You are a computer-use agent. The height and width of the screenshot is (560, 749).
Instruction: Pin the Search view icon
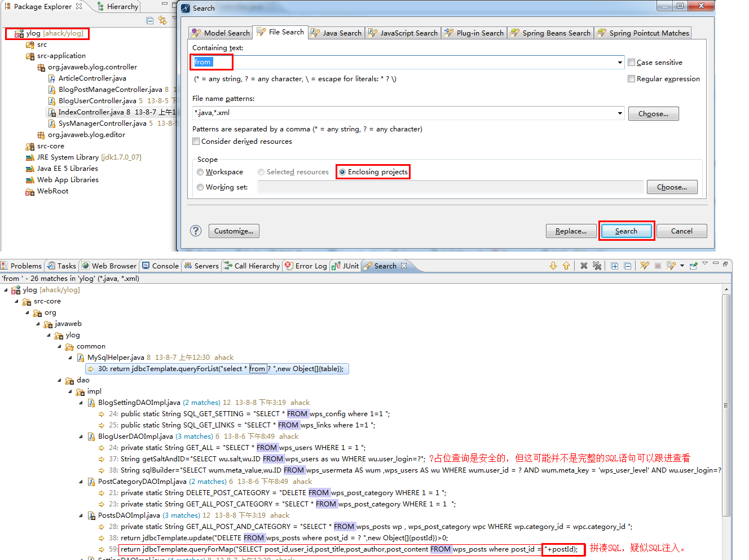point(693,266)
